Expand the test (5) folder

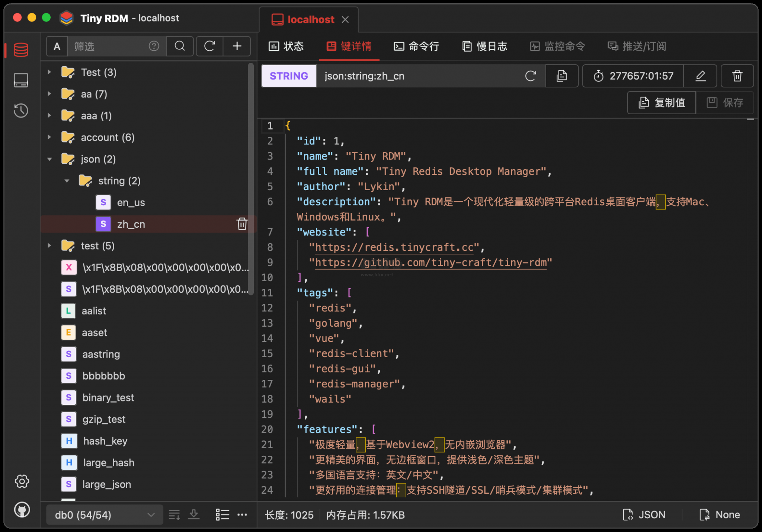tap(49, 246)
